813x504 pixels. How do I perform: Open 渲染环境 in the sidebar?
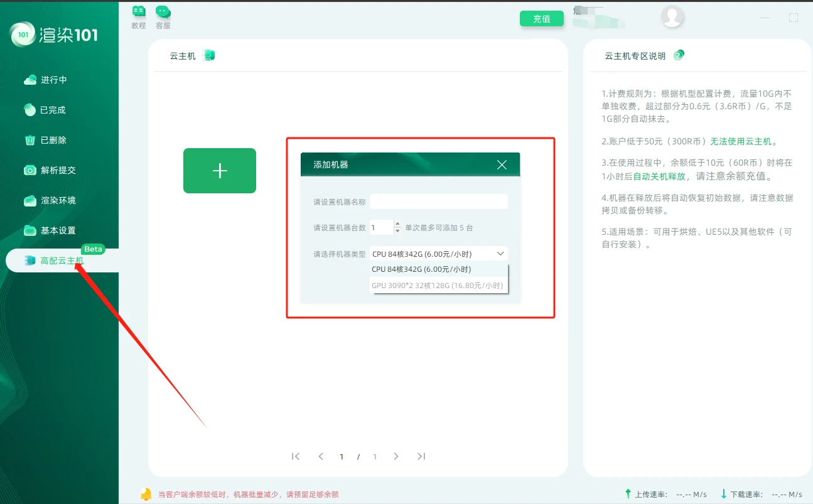point(50,200)
